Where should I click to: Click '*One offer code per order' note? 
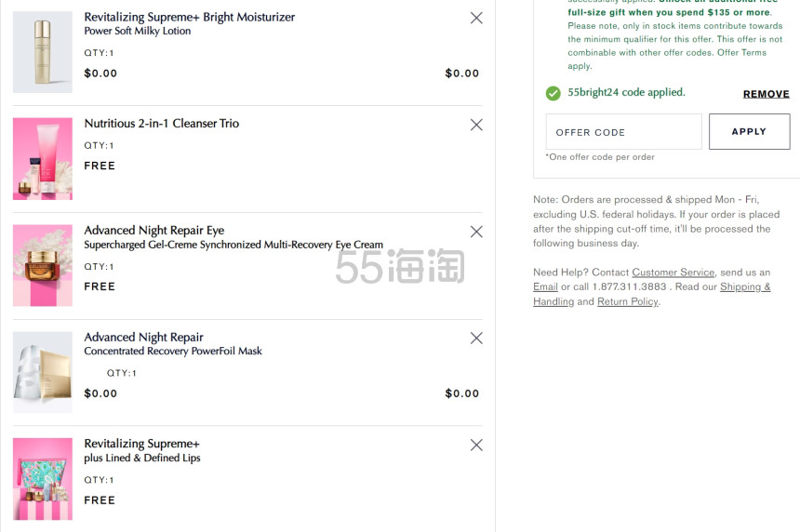pyautogui.click(x=599, y=157)
